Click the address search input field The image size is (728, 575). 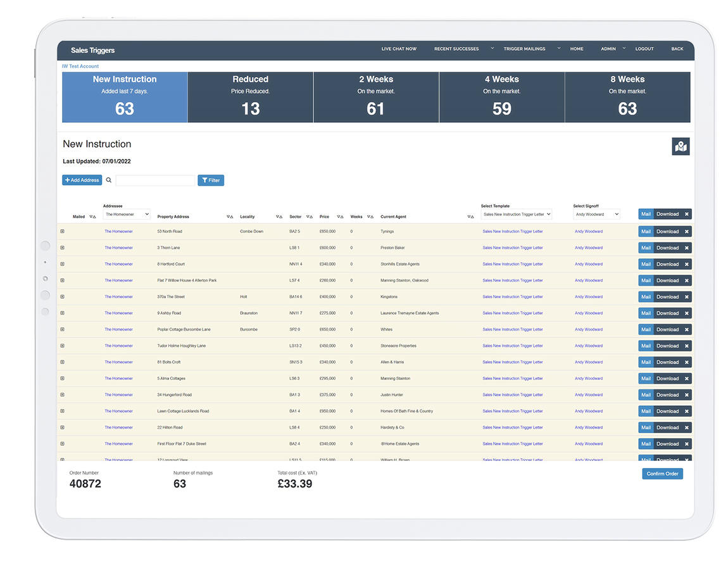click(155, 180)
